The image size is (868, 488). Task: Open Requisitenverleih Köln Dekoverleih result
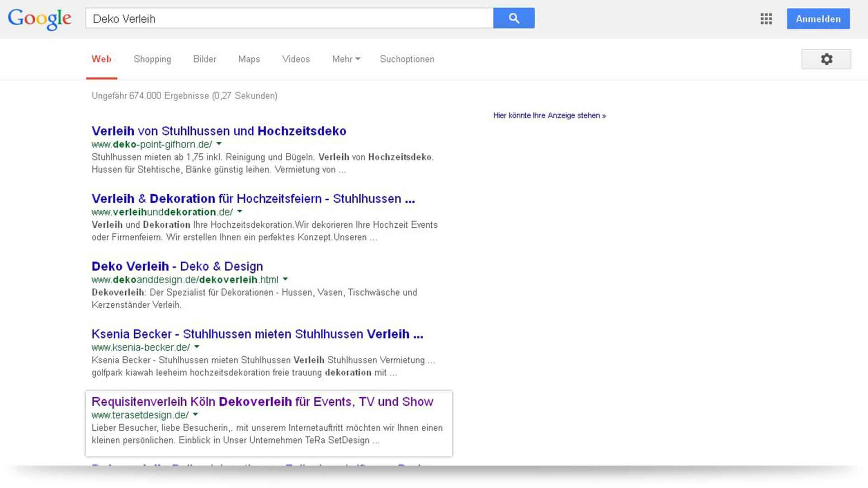click(262, 402)
